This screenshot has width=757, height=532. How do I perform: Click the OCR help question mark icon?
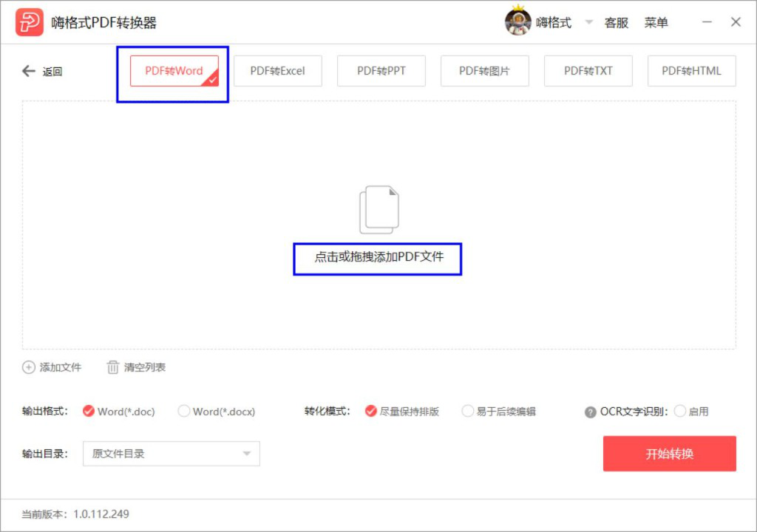(x=590, y=412)
